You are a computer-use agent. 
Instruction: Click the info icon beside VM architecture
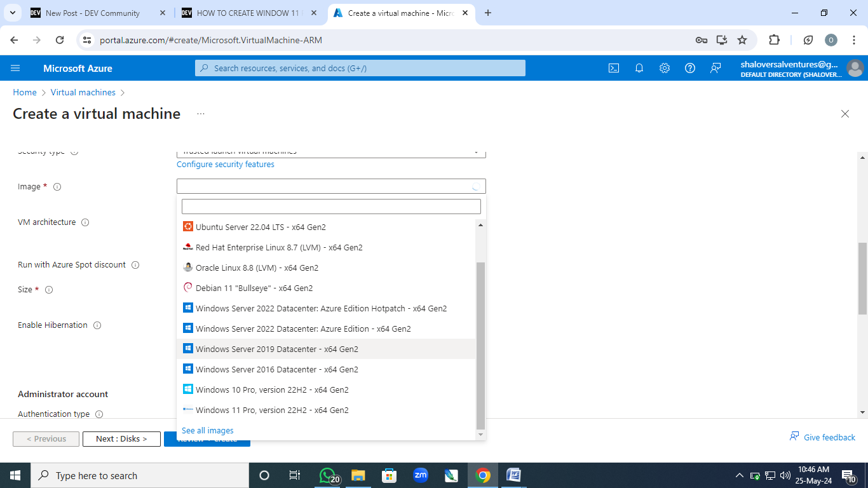pyautogui.click(x=85, y=222)
